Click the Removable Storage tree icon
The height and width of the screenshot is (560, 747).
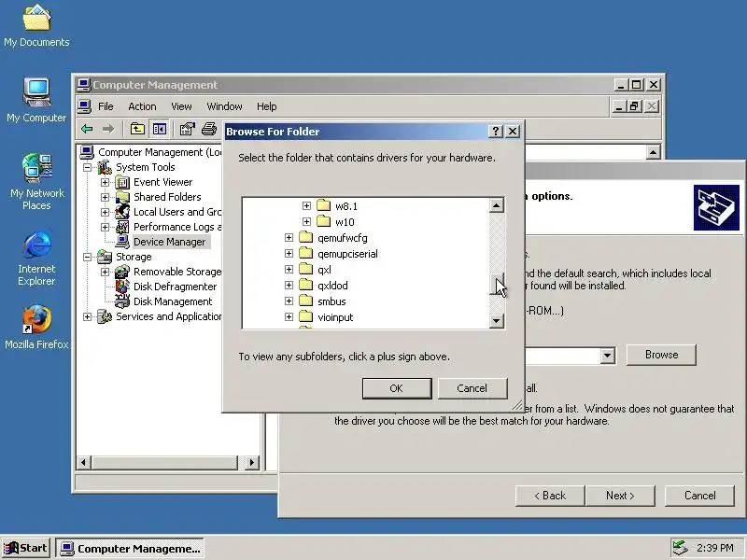[122, 272]
